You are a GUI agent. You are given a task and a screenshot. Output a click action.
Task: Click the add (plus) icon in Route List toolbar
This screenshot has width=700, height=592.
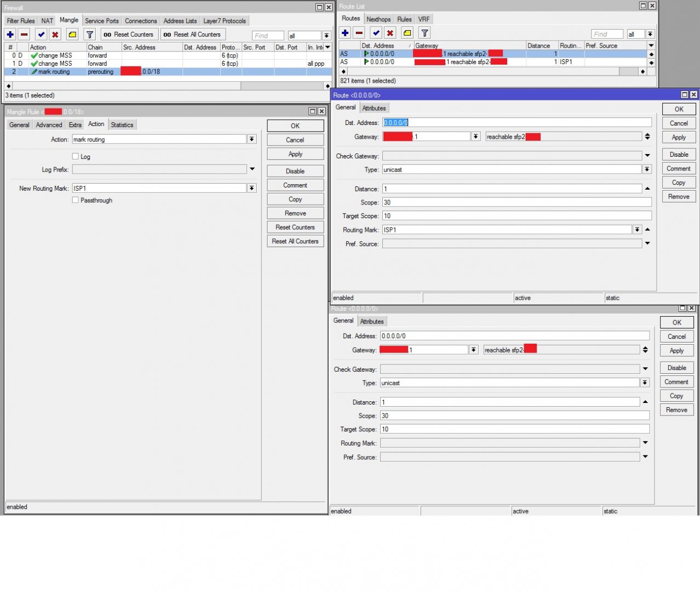tap(345, 33)
